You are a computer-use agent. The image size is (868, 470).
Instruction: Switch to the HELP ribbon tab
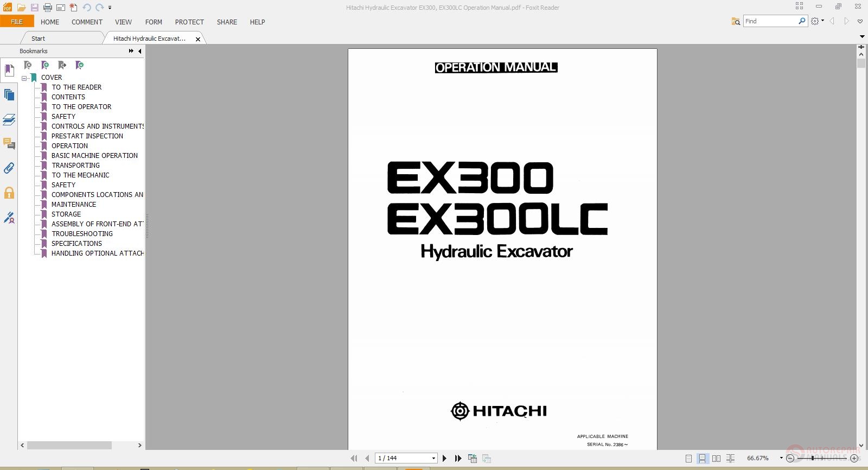(257, 22)
